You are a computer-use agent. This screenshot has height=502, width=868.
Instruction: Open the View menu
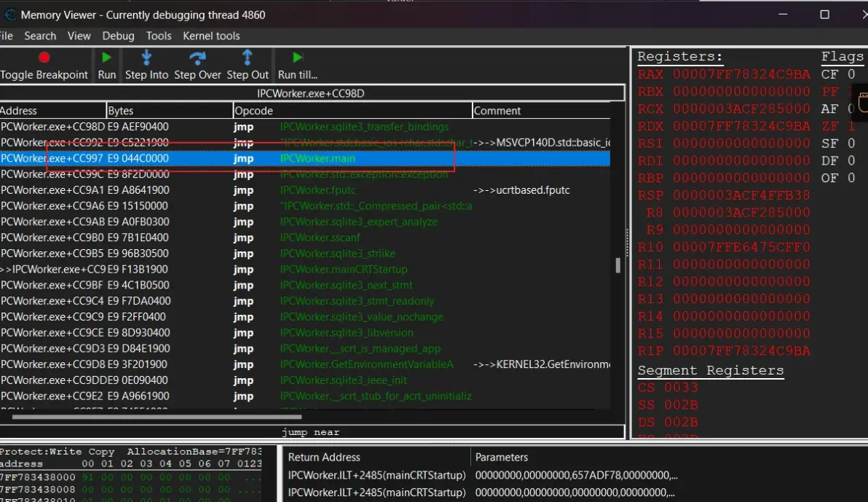79,36
